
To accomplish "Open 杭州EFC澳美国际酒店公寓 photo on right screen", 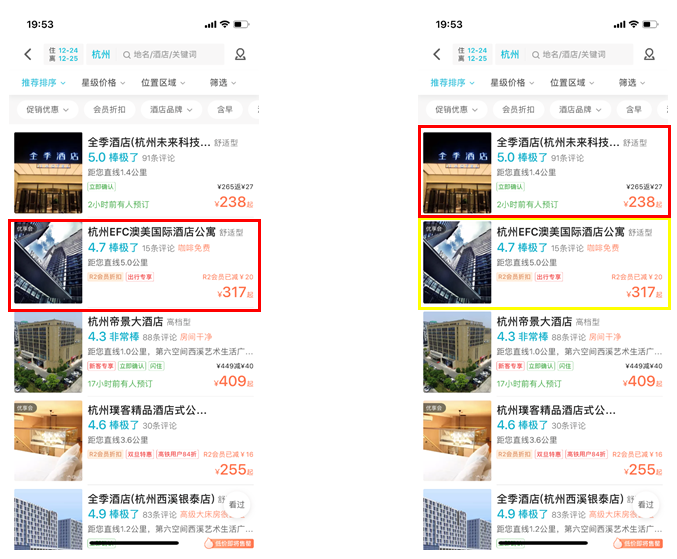I will [457, 262].
